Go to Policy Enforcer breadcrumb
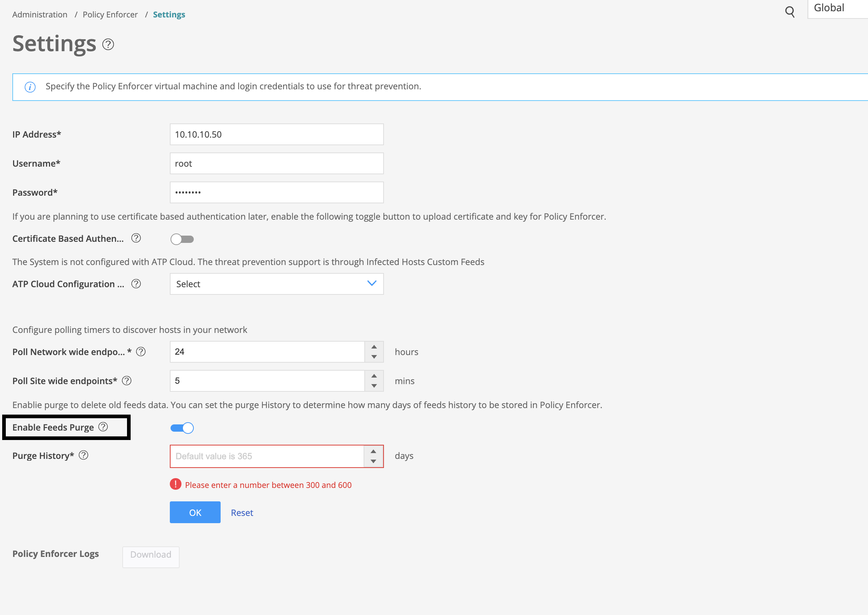The height and width of the screenshot is (615, 868). point(110,15)
